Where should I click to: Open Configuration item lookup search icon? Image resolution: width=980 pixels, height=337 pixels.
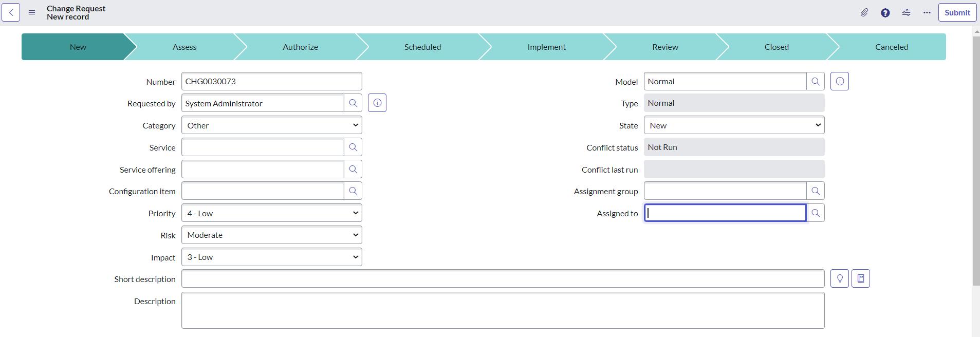point(353,191)
